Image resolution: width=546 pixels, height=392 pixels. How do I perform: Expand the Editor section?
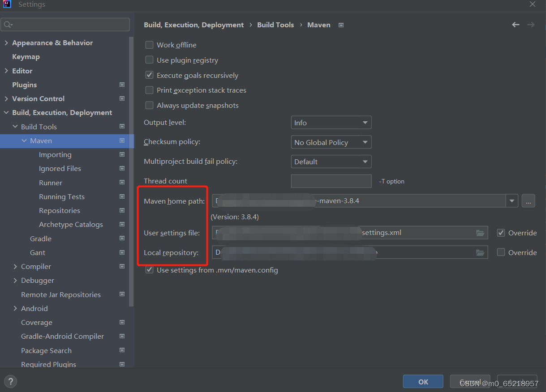point(6,71)
